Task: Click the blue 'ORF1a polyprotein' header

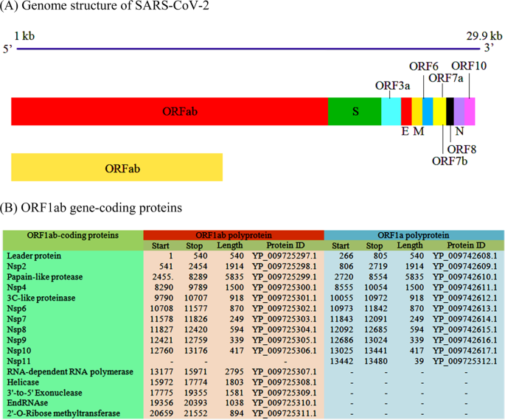Action: pyautogui.click(x=414, y=235)
